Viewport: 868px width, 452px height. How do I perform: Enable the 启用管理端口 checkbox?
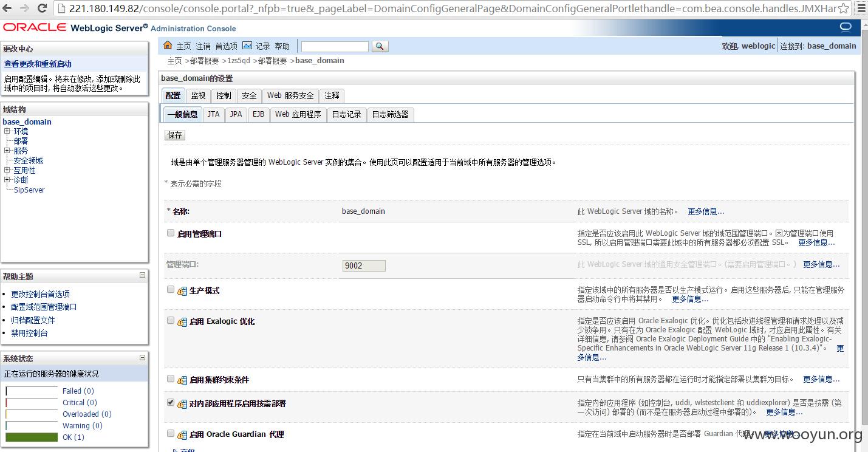click(171, 233)
